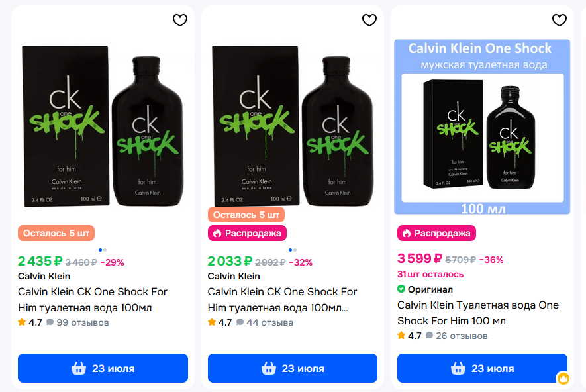586x392 pixels.
Task: Add the 2 435 ₽ product to cart
Action: tap(103, 368)
